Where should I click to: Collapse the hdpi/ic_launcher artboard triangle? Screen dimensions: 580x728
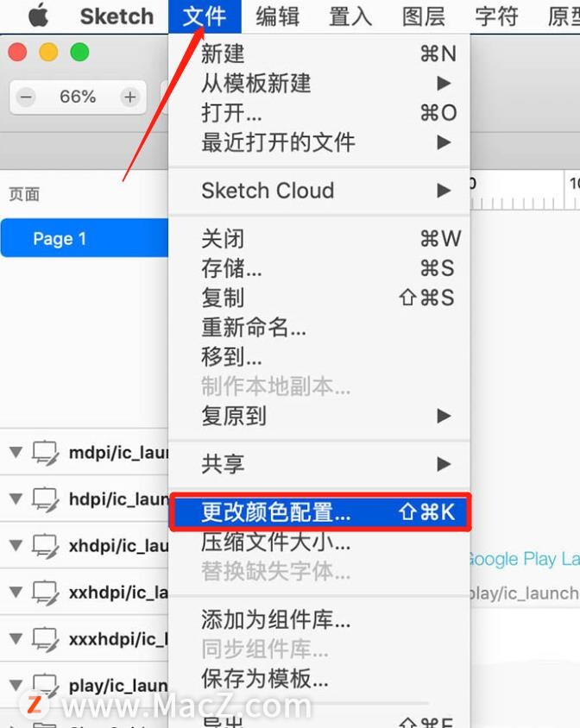pos(16,499)
